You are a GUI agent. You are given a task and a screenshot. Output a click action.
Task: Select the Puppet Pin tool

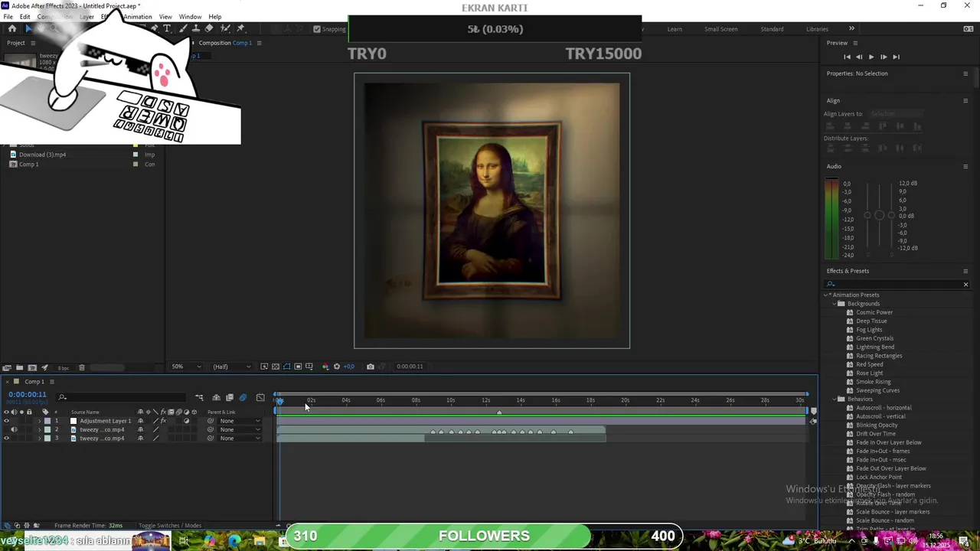[241, 29]
